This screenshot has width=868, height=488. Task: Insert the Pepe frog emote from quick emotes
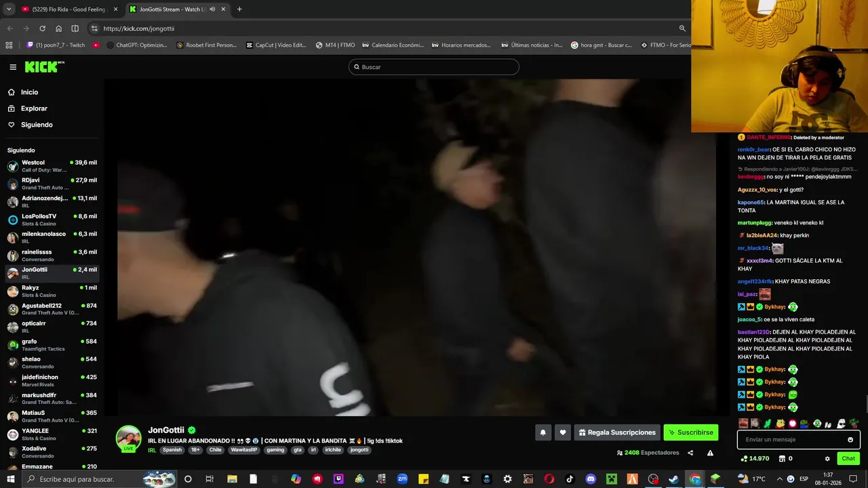coord(804,424)
